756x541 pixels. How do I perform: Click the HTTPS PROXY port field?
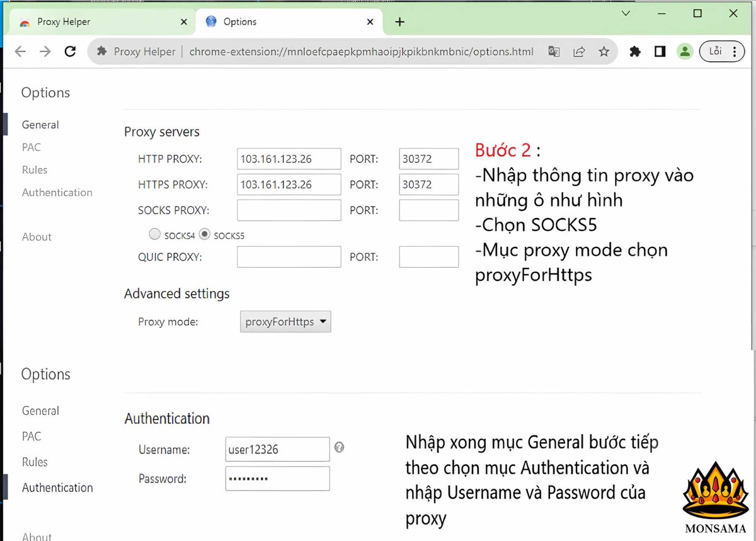429,185
